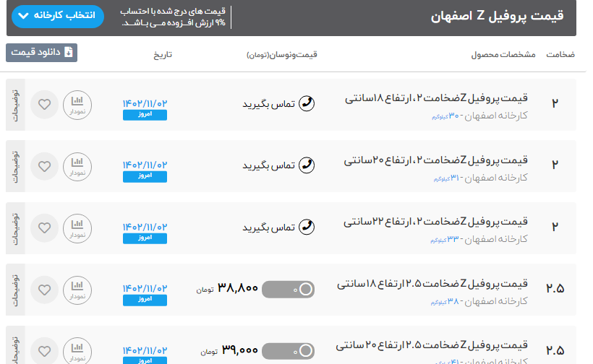
Task: Expand توضیحات tab of first row
Action: click(x=15, y=105)
